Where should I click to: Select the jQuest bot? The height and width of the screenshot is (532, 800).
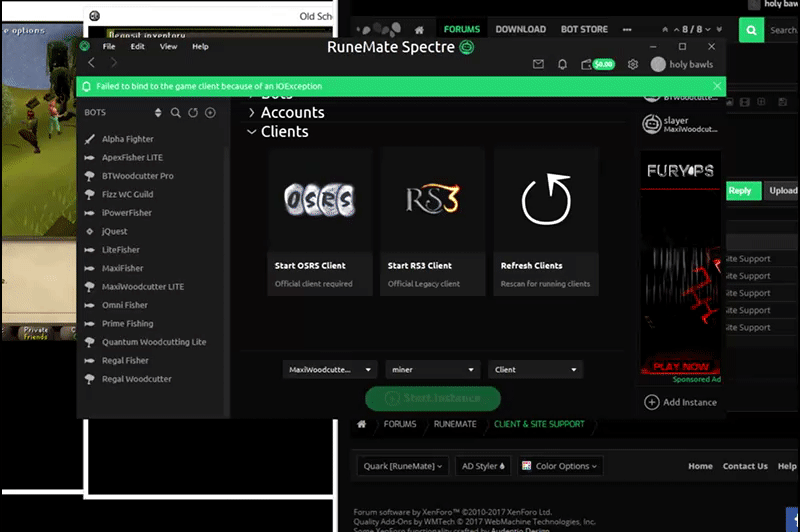tap(114, 232)
